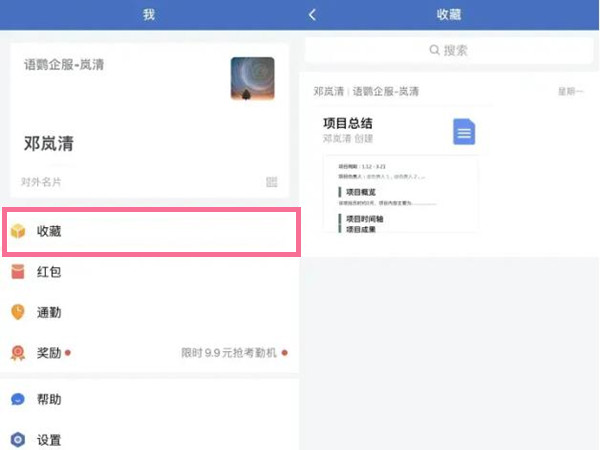
Task: Open the 对外名片 business card link
Action: pyautogui.click(x=41, y=182)
